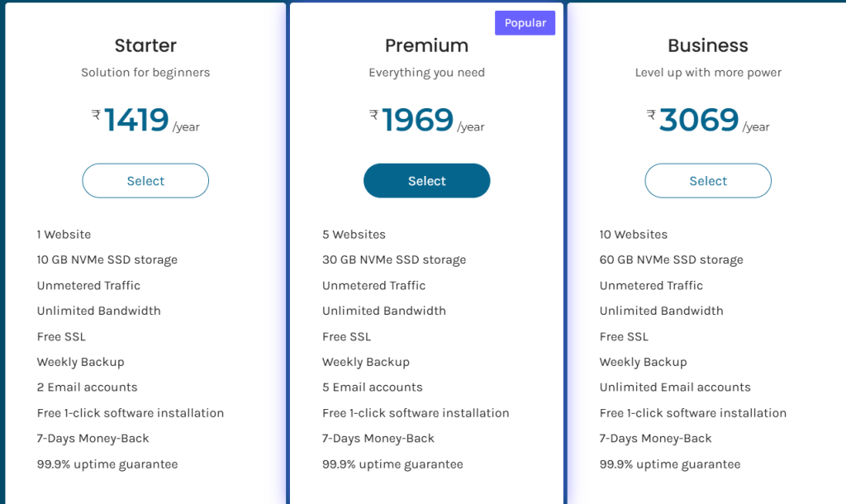Click the Business plan heading
The height and width of the screenshot is (504, 846).
(x=708, y=45)
